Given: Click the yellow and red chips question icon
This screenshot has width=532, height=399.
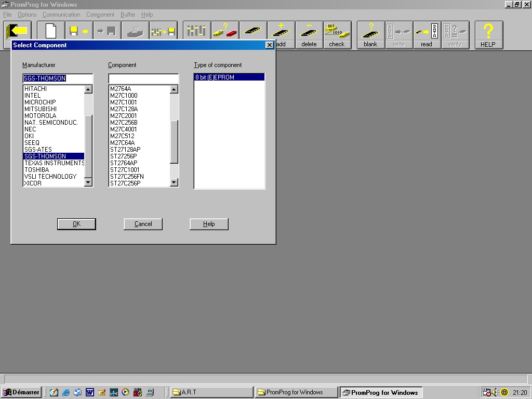Looking at the screenshot, I should click(225, 31).
